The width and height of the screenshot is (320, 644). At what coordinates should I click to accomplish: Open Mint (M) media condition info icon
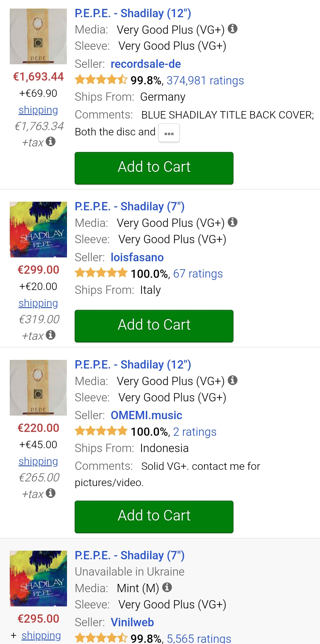[167, 587]
